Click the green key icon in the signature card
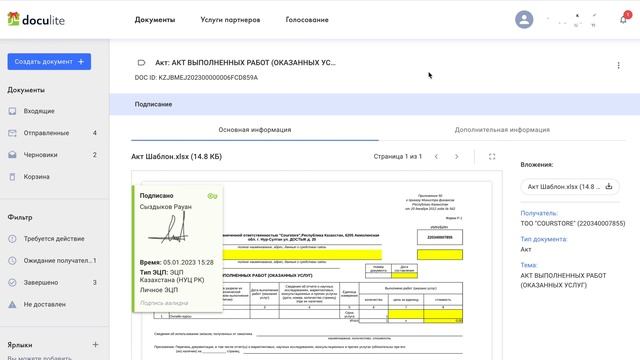640x360 pixels. click(x=212, y=196)
